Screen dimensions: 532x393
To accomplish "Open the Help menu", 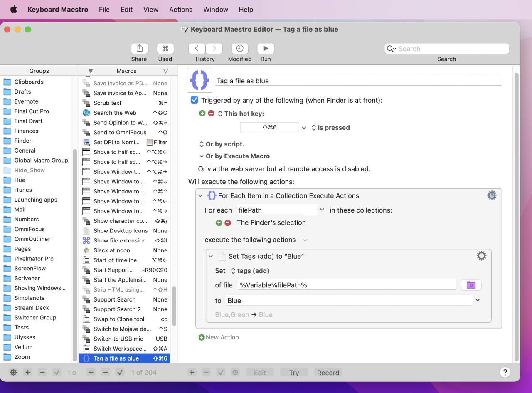I will pos(246,9).
